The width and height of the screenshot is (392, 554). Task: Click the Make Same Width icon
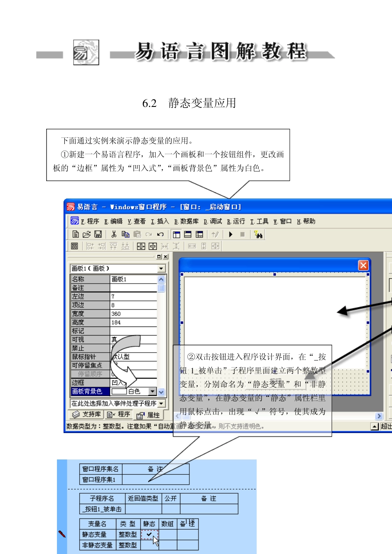[192, 246]
